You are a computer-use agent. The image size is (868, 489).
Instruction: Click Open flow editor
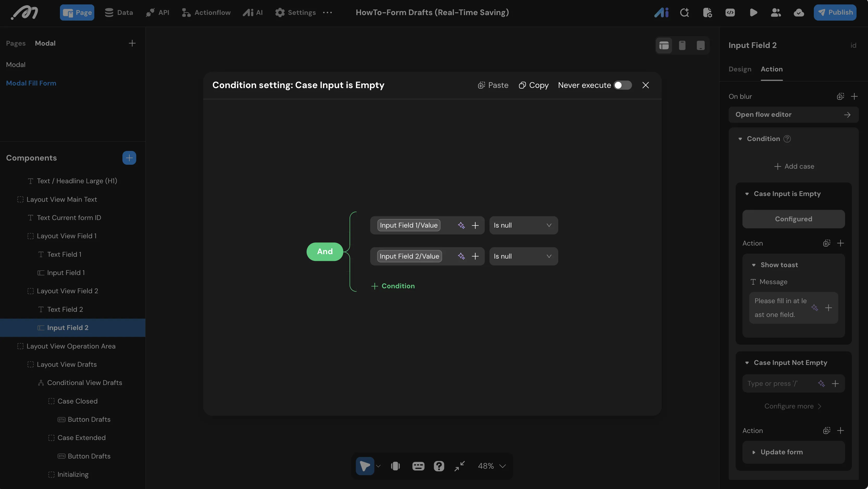coord(793,115)
